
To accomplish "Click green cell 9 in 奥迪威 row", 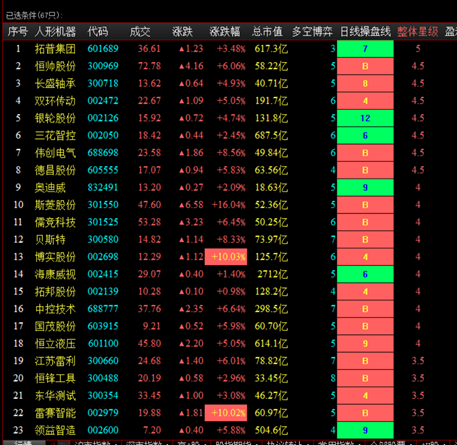I will (x=365, y=187).
